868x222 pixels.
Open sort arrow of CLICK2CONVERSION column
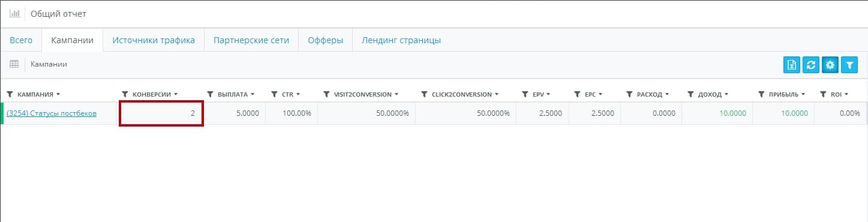(497, 95)
